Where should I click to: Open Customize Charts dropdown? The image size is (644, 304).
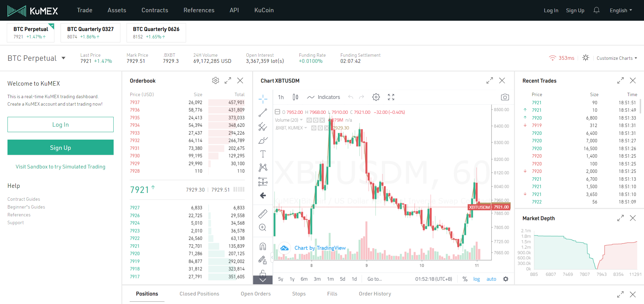[x=617, y=58]
